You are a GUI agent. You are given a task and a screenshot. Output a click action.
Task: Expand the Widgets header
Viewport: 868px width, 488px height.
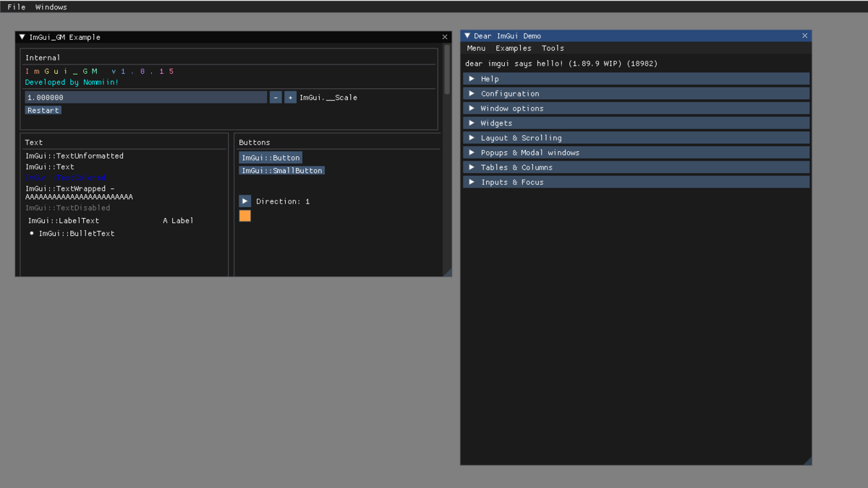coord(636,123)
